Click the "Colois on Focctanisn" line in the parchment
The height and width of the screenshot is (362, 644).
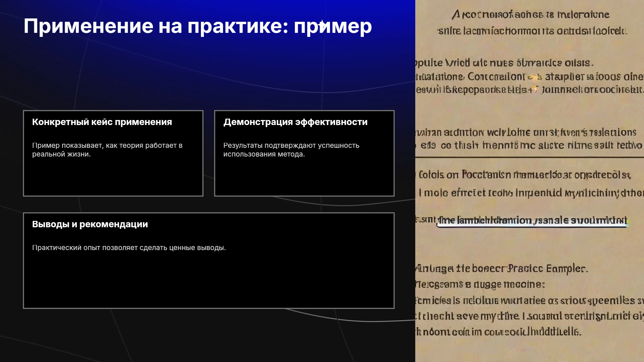click(x=525, y=175)
